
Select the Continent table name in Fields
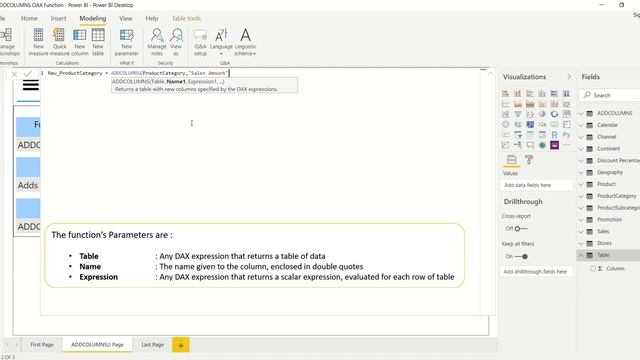coord(609,149)
